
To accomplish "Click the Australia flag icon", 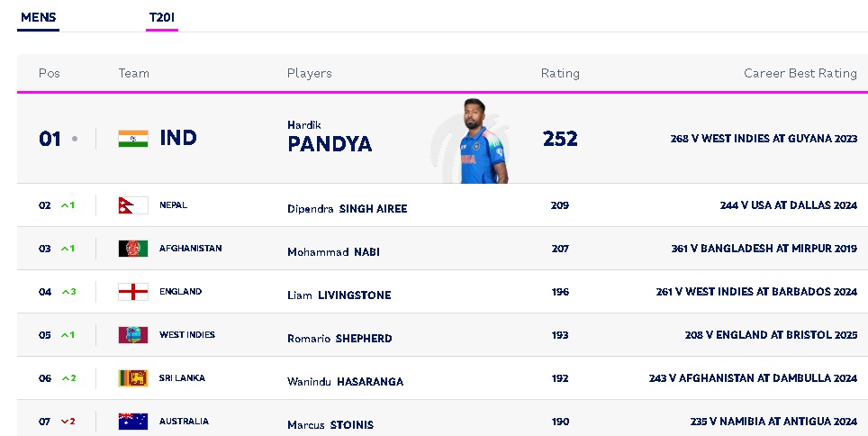I will [x=132, y=422].
